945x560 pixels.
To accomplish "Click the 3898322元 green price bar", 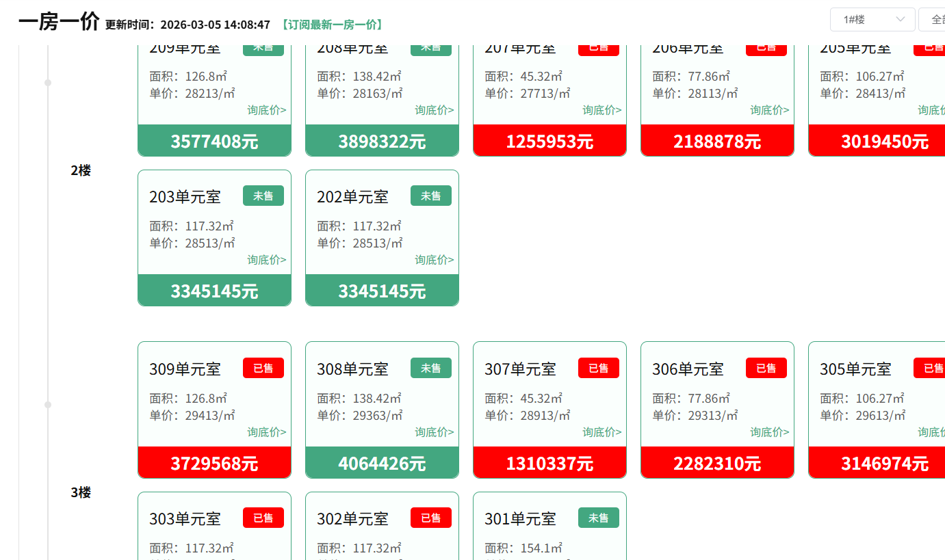I will coord(382,141).
